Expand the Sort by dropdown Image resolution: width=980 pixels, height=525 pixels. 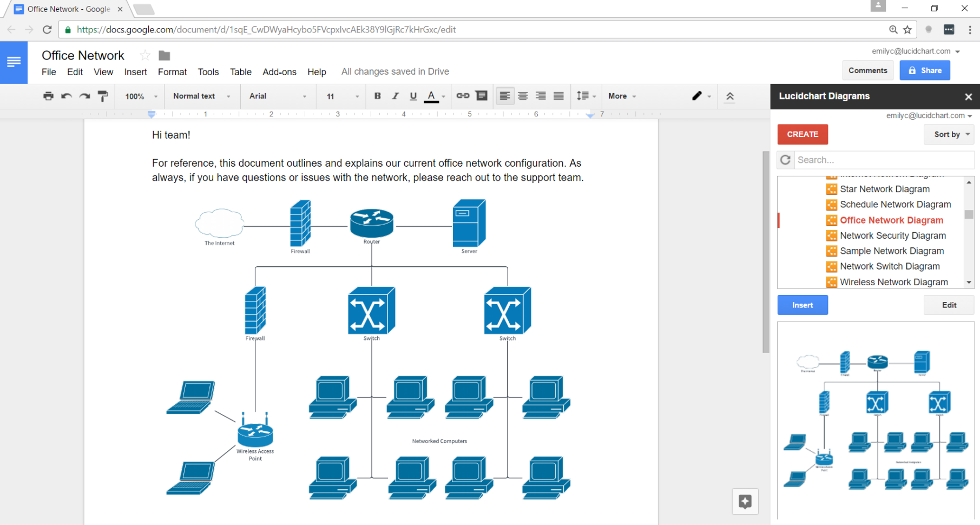[x=949, y=134]
